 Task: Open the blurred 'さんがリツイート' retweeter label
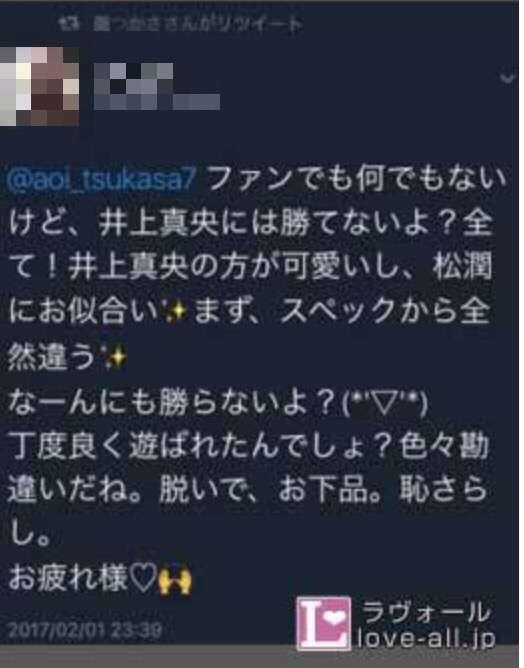point(198,25)
